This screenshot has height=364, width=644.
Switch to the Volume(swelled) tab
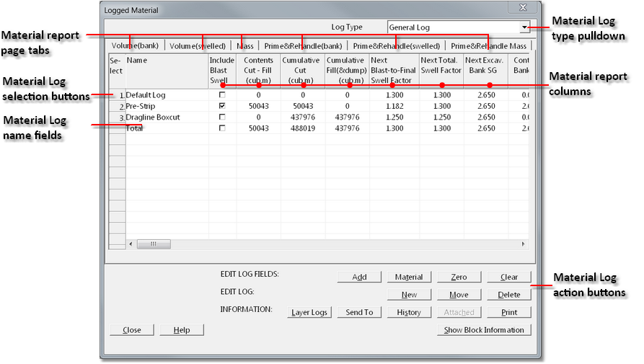coord(198,46)
